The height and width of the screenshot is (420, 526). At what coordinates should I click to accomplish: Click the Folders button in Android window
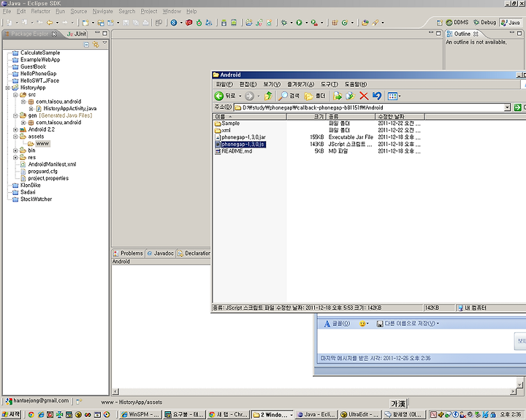[x=315, y=96]
